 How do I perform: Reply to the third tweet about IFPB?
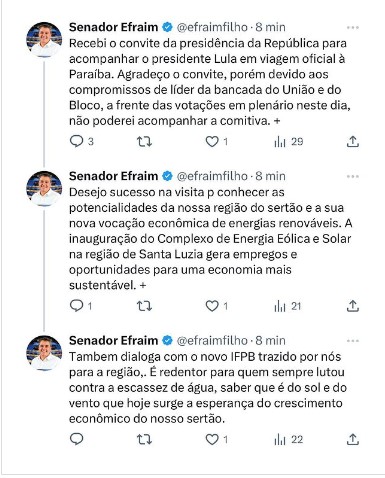tap(76, 439)
